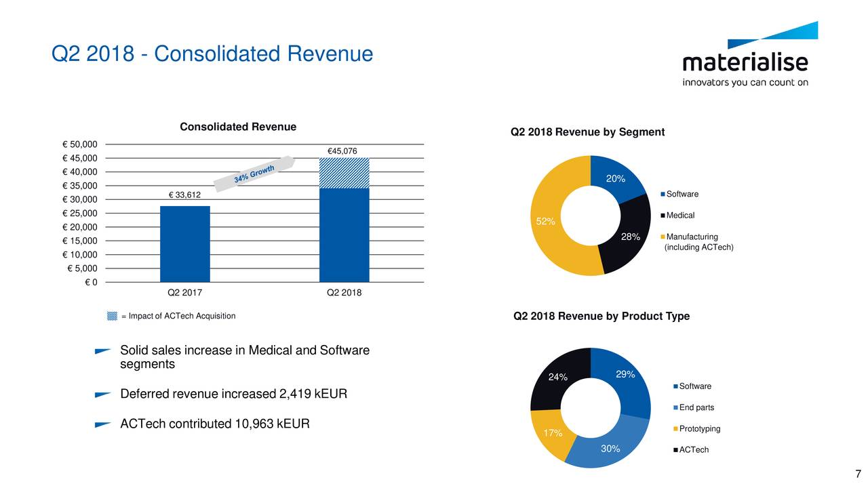Click the yellow Prototyping legend swatch
The width and height of the screenshot is (868, 488).
point(676,430)
